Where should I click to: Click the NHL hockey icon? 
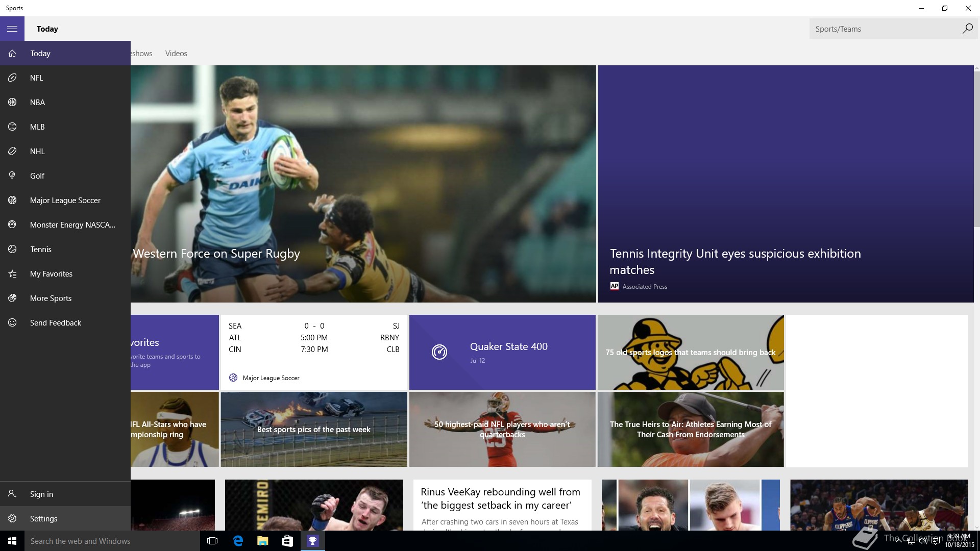tap(12, 151)
